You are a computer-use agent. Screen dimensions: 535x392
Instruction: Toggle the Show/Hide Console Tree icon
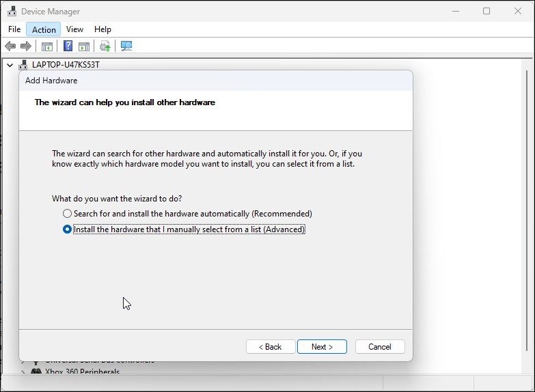point(47,46)
